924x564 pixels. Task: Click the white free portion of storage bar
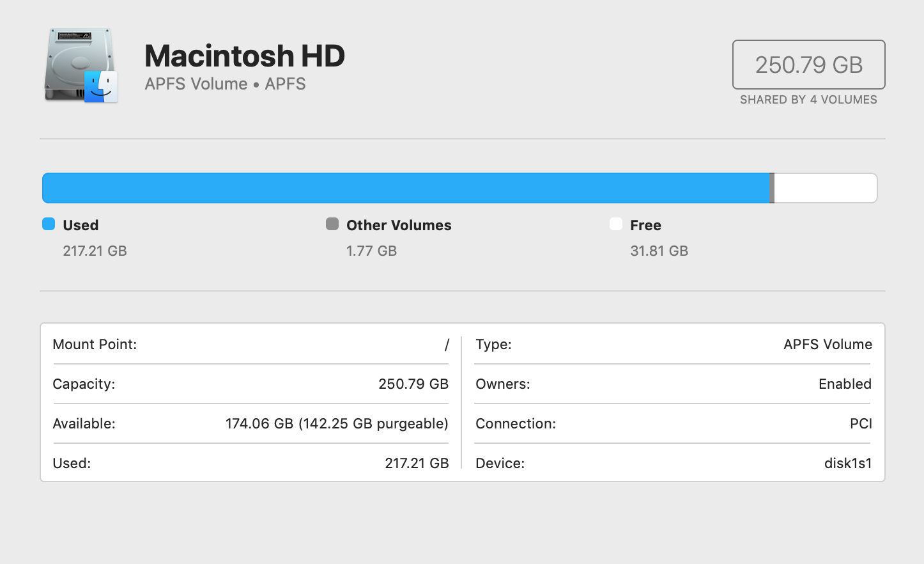coord(825,188)
